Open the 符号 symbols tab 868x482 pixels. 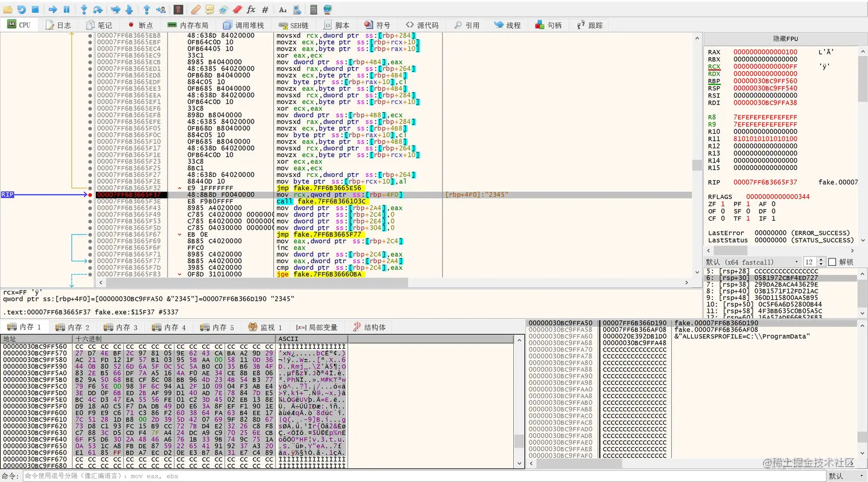coord(377,25)
